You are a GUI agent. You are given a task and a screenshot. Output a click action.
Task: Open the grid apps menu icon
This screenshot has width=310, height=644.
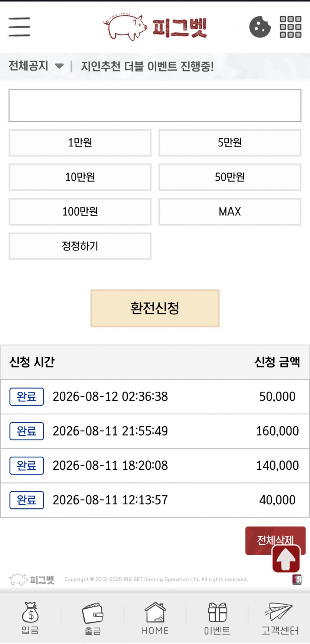pyautogui.click(x=290, y=27)
